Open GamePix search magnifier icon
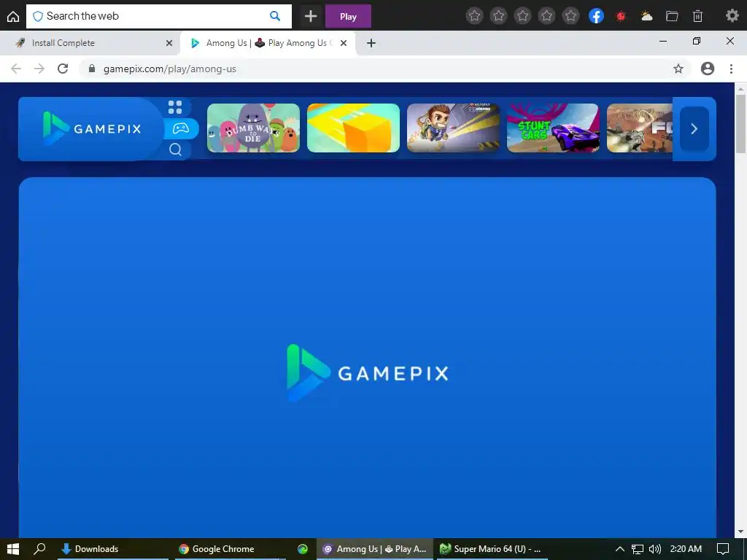The image size is (747, 560). pos(175,149)
